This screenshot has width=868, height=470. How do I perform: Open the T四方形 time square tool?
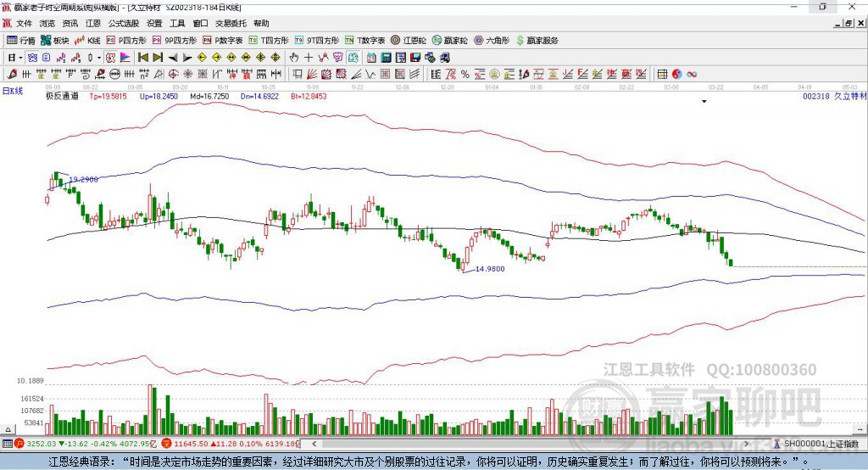[x=269, y=41]
